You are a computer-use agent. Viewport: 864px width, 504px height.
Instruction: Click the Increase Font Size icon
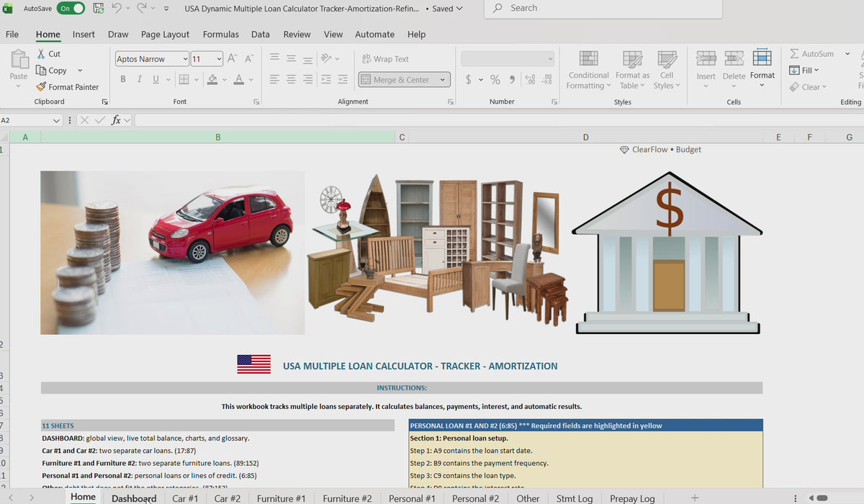(233, 59)
